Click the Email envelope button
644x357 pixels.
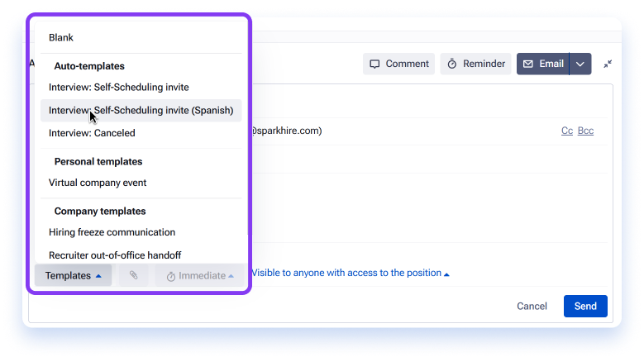(542, 64)
